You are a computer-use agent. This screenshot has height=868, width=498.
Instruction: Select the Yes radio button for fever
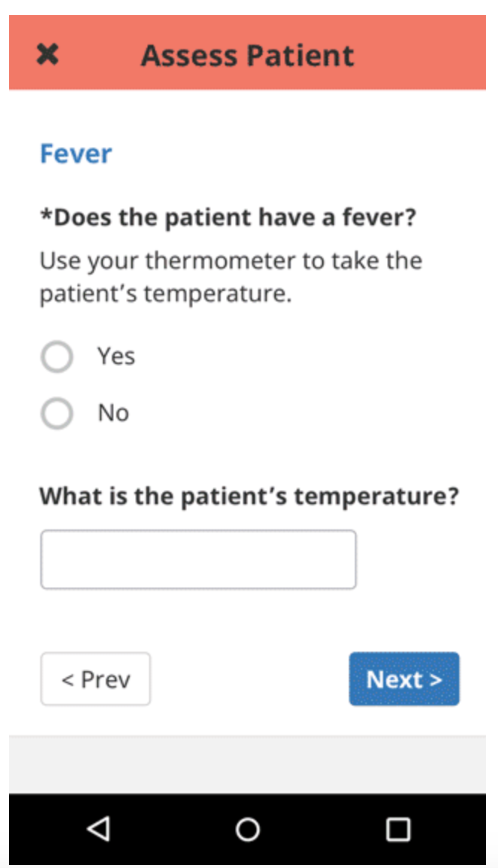tap(57, 357)
